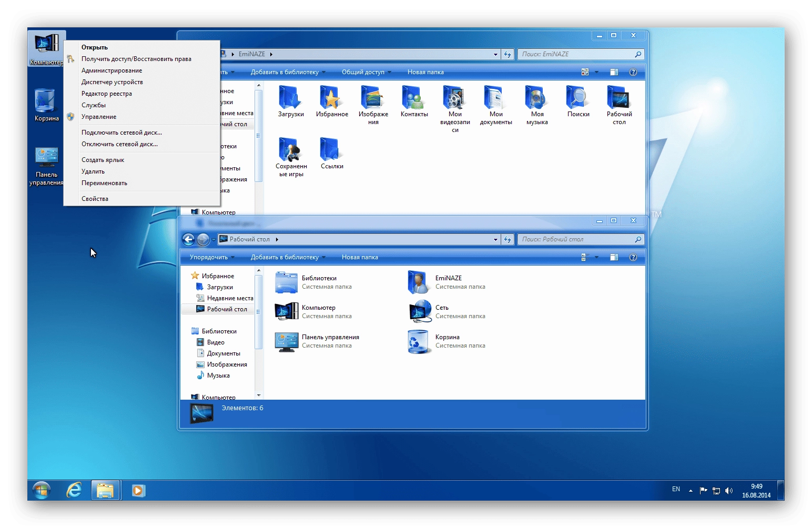Choose Диспетчер устройств in the context menu
The width and height of the screenshot is (812, 528).
(x=141, y=82)
